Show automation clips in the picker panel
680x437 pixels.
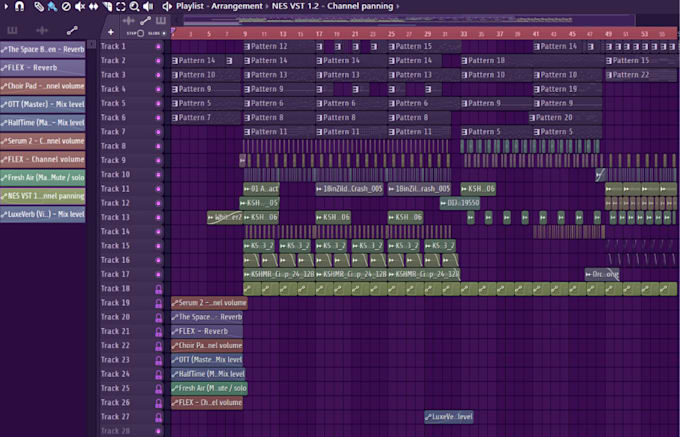[x=72, y=30]
